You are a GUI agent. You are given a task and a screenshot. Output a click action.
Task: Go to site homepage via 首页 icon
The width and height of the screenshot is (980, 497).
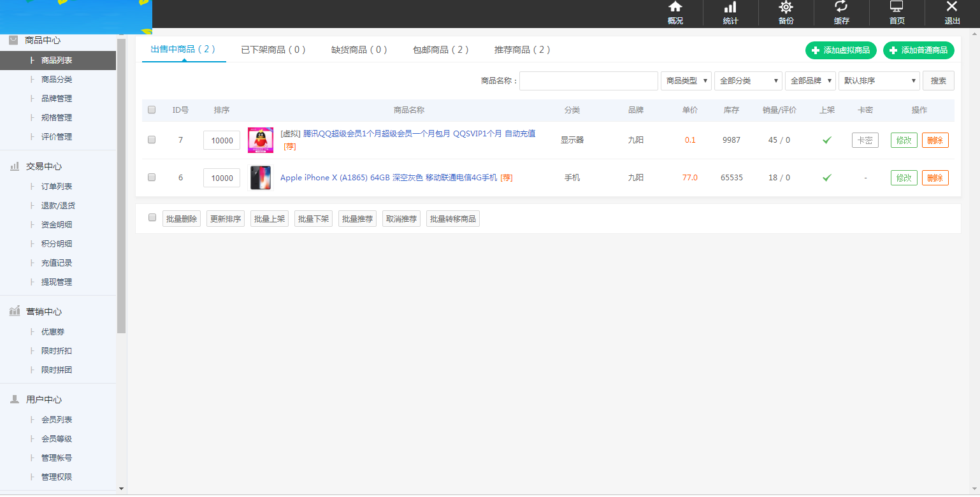(897, 13)
